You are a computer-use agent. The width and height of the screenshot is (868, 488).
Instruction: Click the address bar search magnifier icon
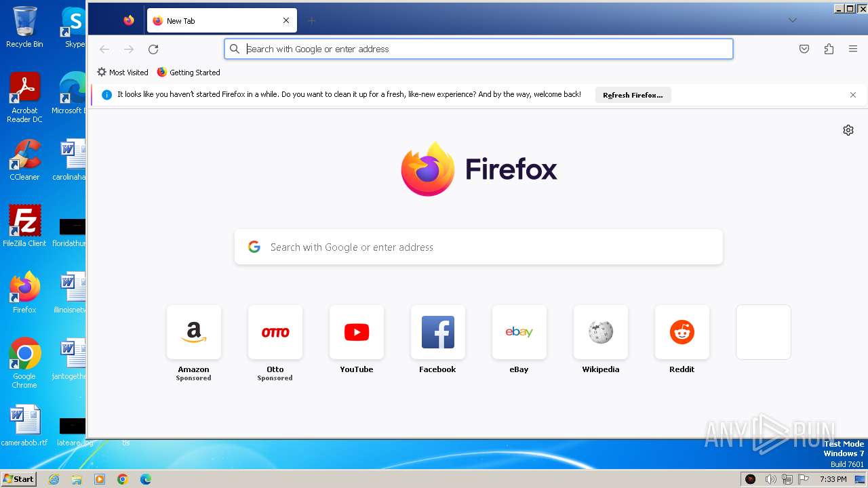coord(235,49)
